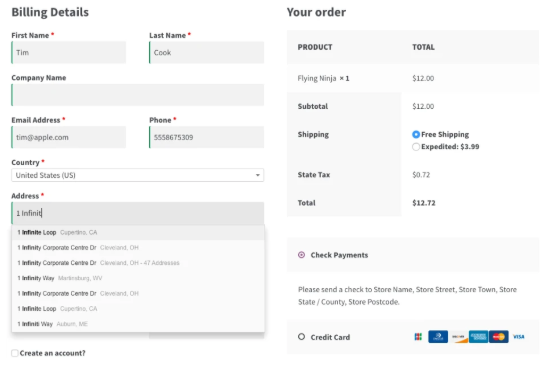Click the Discover card icon
This screenshot has height=368, width=545.
pos(458,337)
